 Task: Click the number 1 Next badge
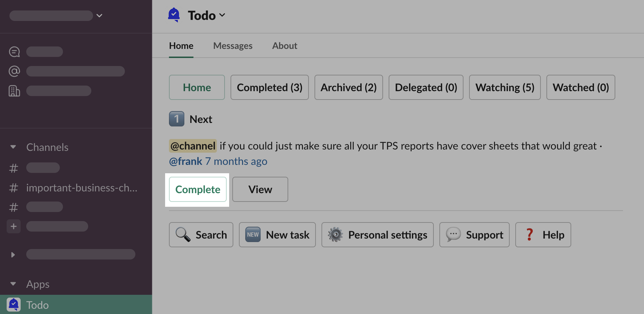pos(177,119)
